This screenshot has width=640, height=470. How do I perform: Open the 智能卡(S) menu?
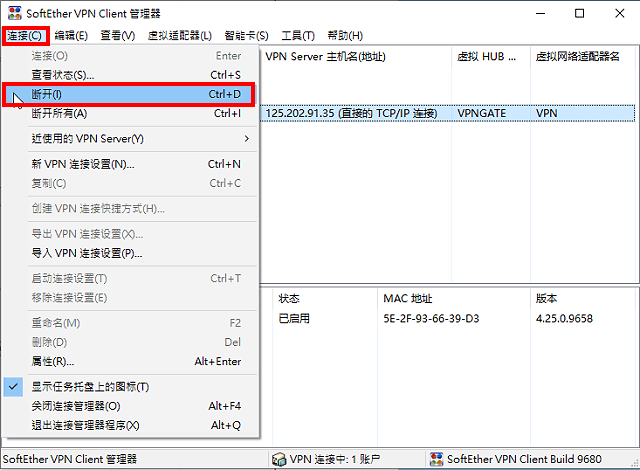(x=246, y=36)
